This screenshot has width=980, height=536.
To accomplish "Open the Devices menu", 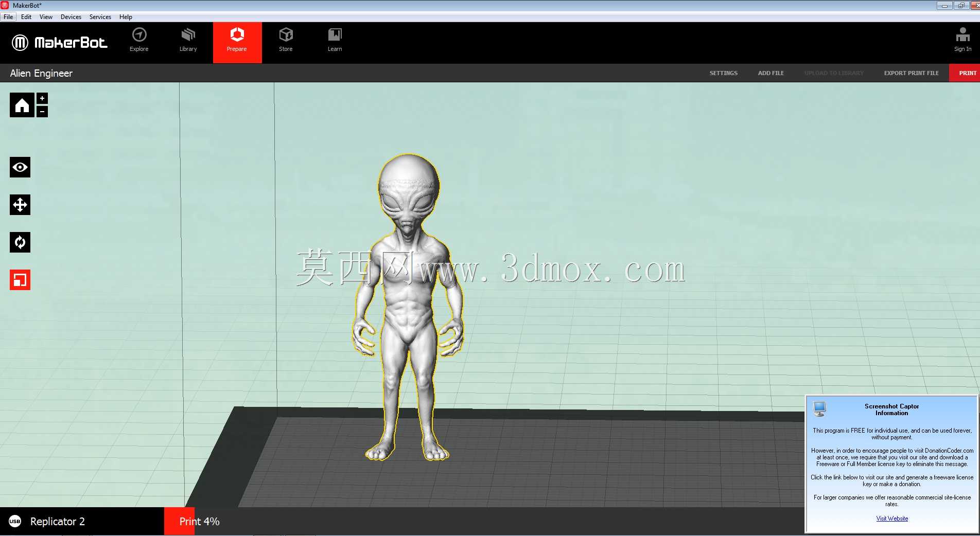I will click(71, 17).
